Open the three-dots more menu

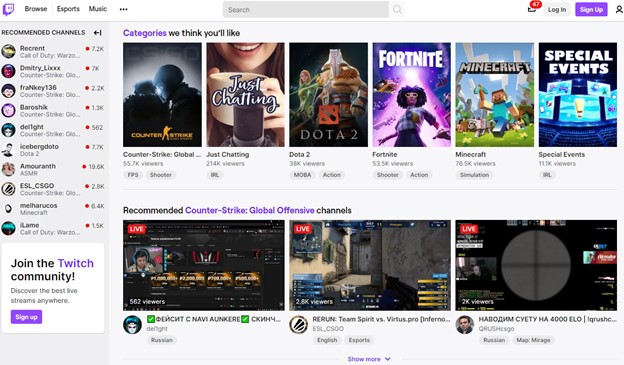[123, 10]
